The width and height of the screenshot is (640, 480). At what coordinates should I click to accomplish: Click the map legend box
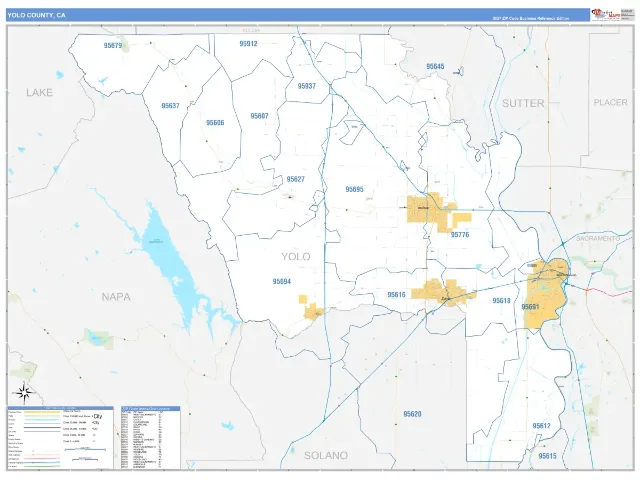(60, 437)
